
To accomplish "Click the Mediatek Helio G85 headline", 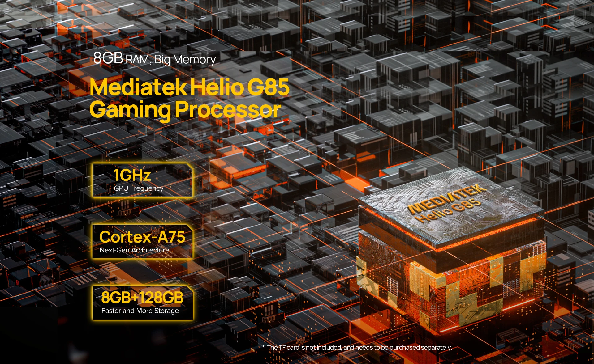I will coord(189,87).
